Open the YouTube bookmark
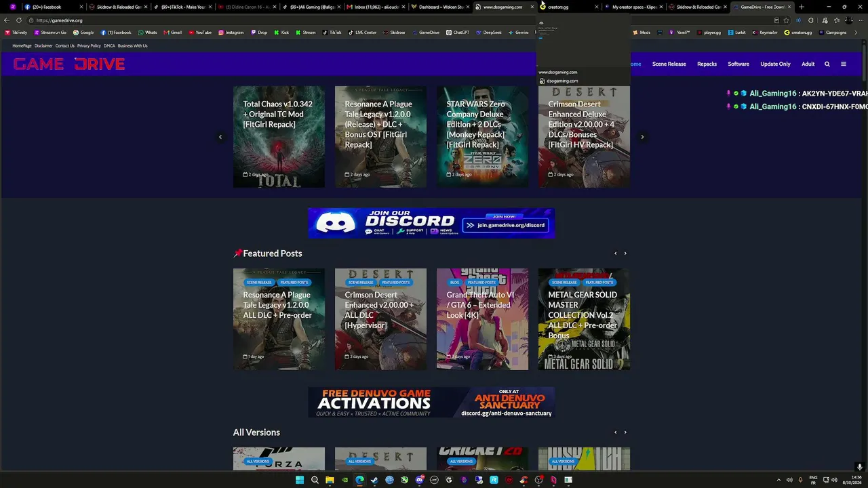This screenshot has width=868, height=488. (x=200, y=33)
